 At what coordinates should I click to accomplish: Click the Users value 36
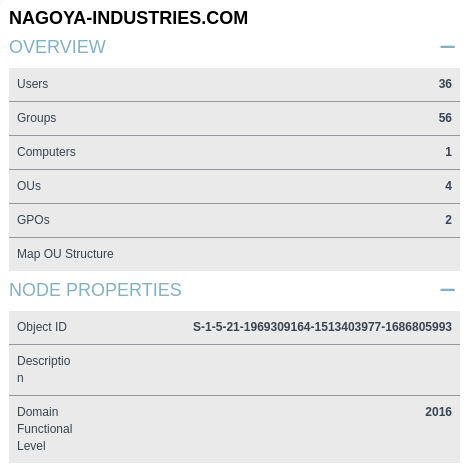point(445,84)
